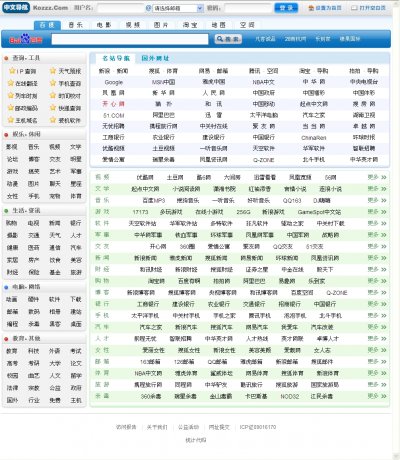Click the 密码 password field
The image size is (400, 460).
(248, 8)
